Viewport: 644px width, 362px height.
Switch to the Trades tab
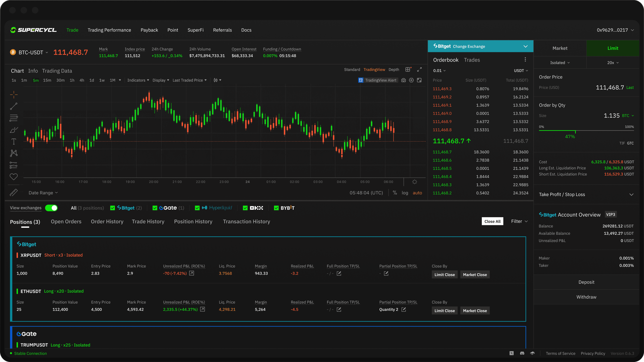472,60
